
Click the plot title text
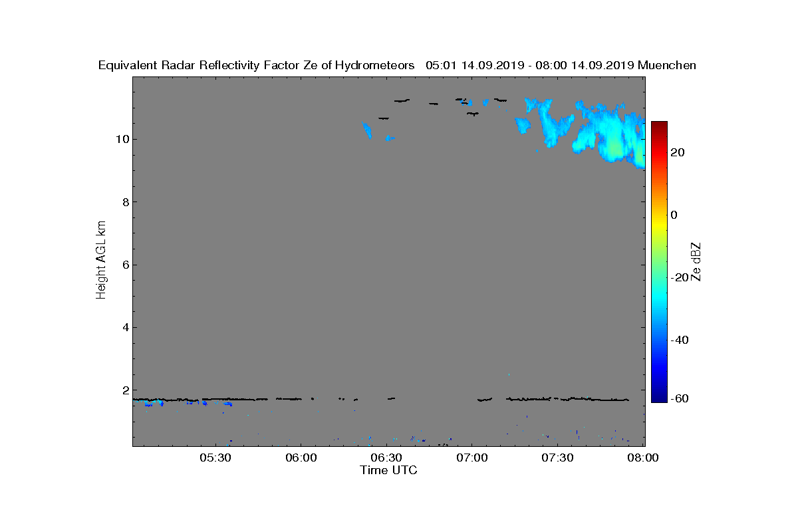(397, 65)
